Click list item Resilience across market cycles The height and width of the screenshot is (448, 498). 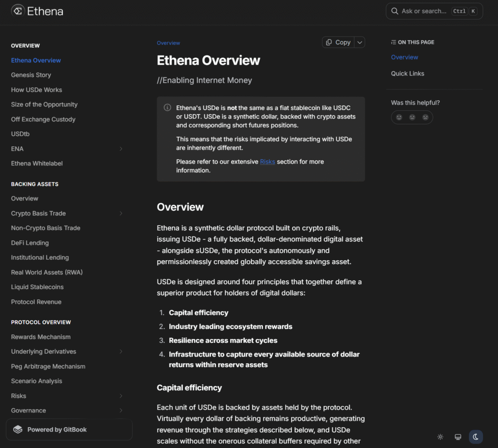[223, 340]
